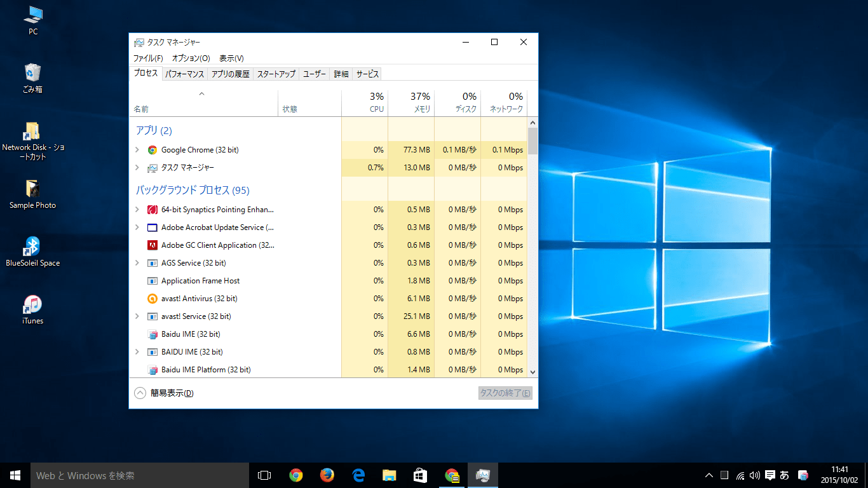
Task: Click the Adobe Acrobat Update Service icon
Action: (x=153, y=227)
